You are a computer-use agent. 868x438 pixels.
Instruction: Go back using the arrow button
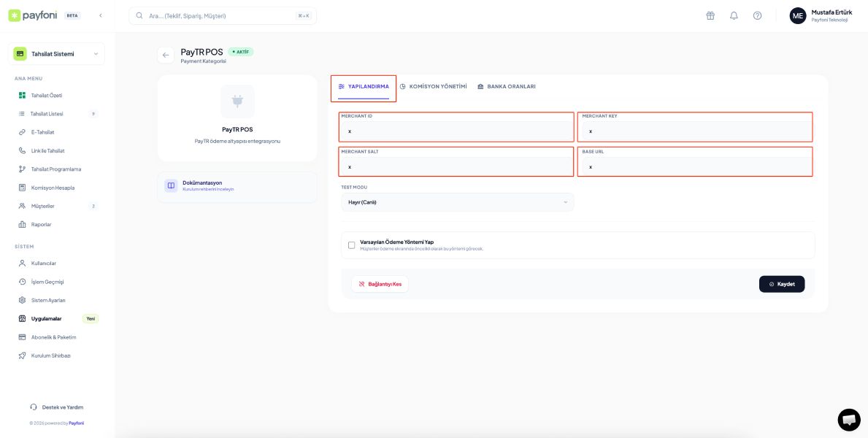pos(166,55)
